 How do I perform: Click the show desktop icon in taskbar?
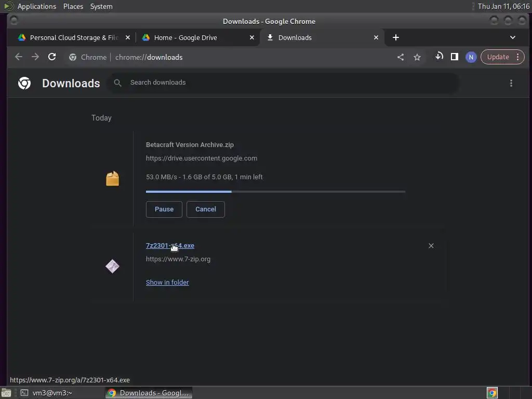(x=6, y=393)
